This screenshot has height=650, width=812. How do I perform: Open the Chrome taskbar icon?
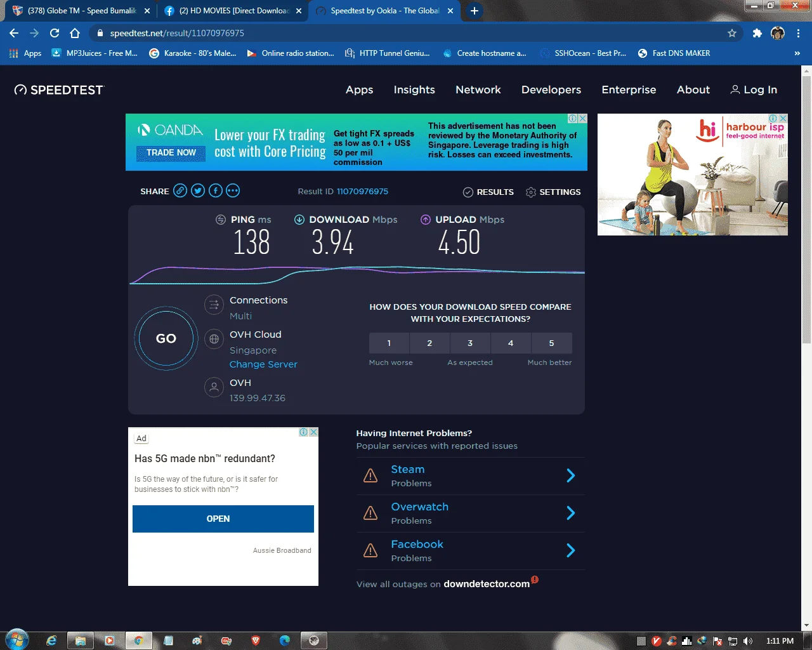click(138, 640)
